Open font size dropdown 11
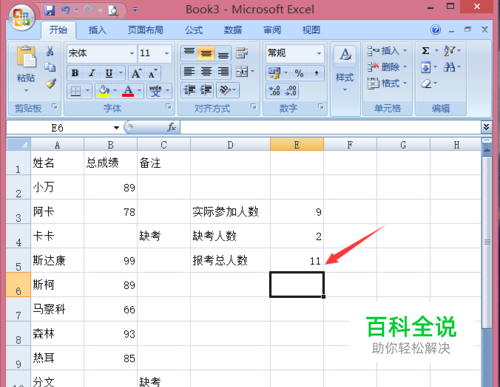The width and height of the screenshot is (500, 387). pyautogui.click(x=167, y=53)
